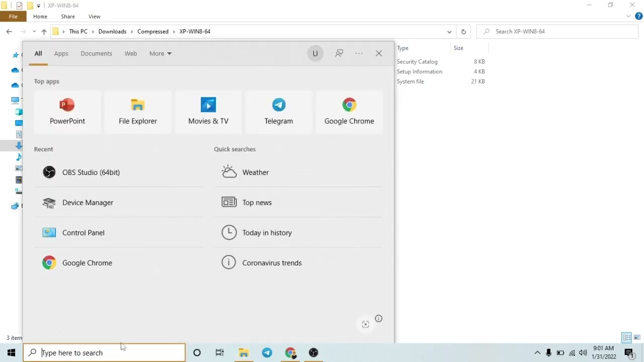Click the microphone tray icon
The image size is (644, 362).
pos(549,353)
